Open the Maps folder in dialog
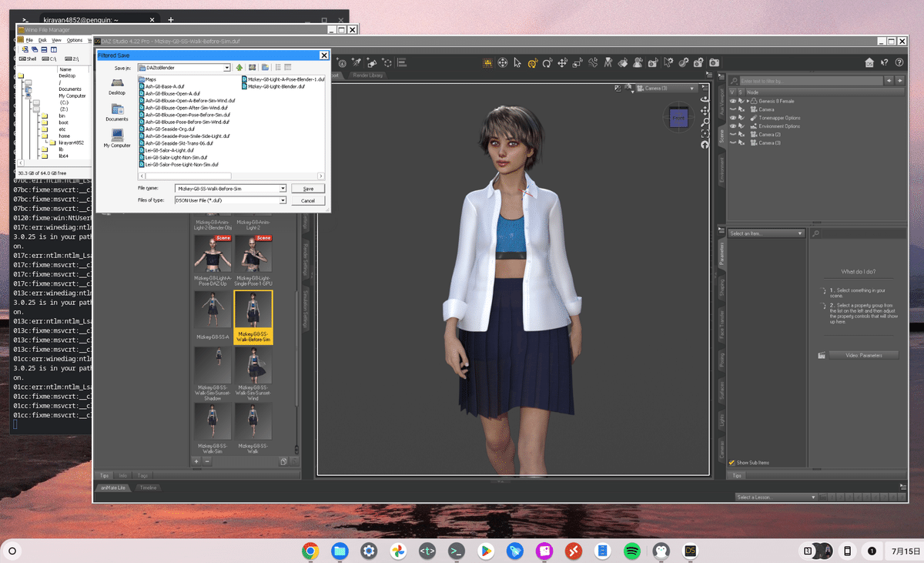 [x=148, y=79]
